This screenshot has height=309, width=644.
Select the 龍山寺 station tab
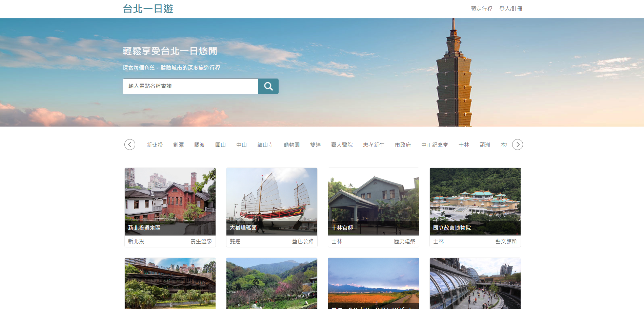point(265,145)
